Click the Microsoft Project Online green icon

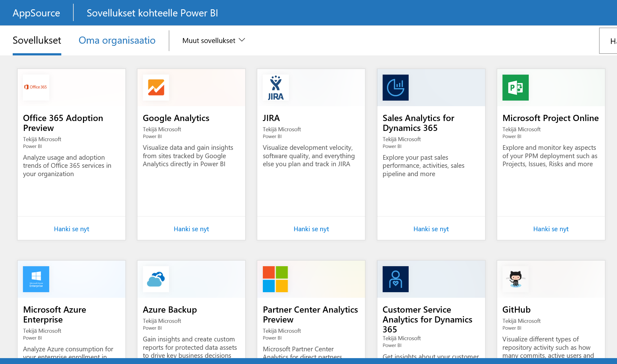[515, 87]
